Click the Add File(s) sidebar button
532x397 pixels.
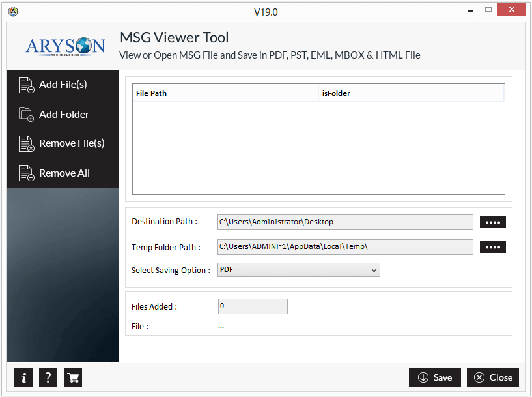coord(63,85)
